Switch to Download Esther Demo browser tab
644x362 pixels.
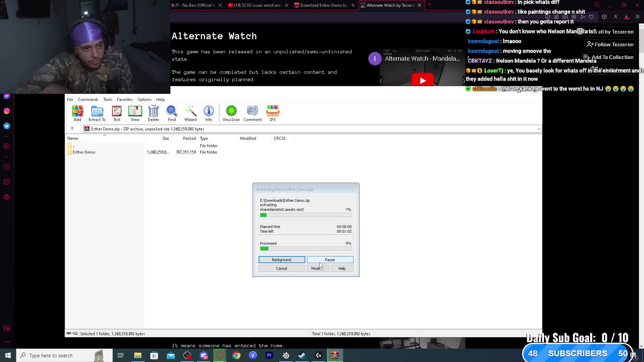[324, 5]
